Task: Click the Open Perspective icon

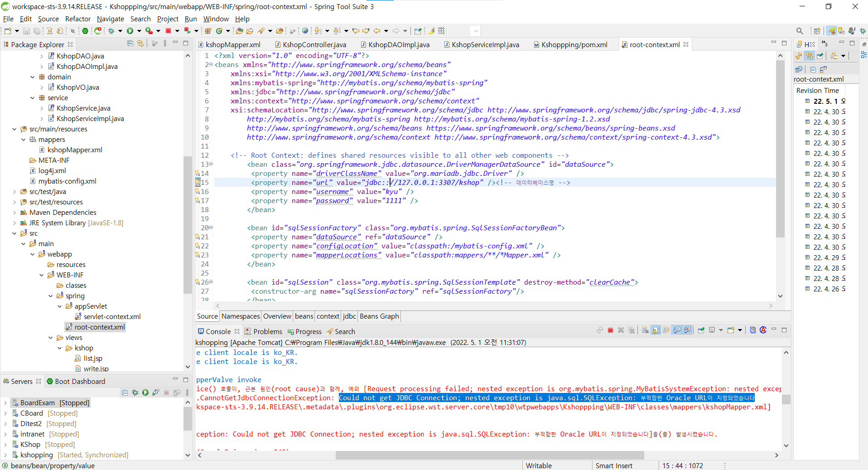Action: [817, 31]
